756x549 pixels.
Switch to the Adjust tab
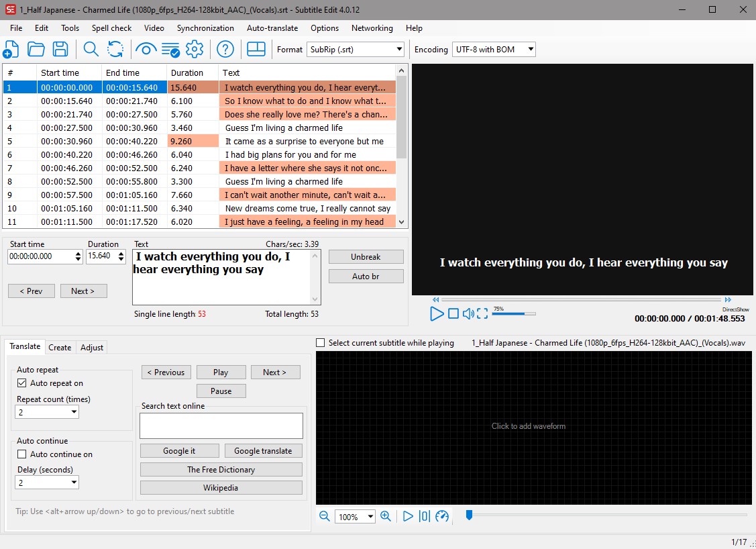point(92,348)
